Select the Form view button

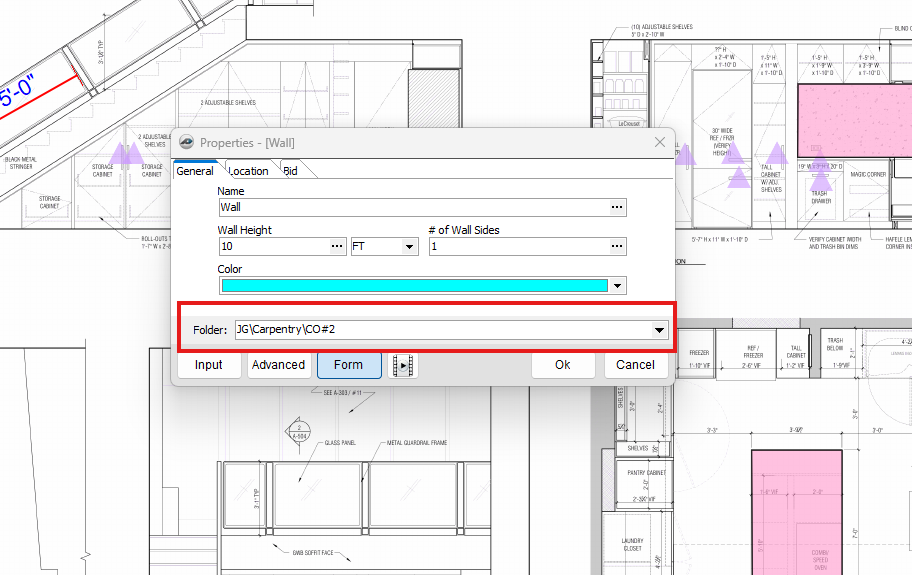tap(349, 365)
